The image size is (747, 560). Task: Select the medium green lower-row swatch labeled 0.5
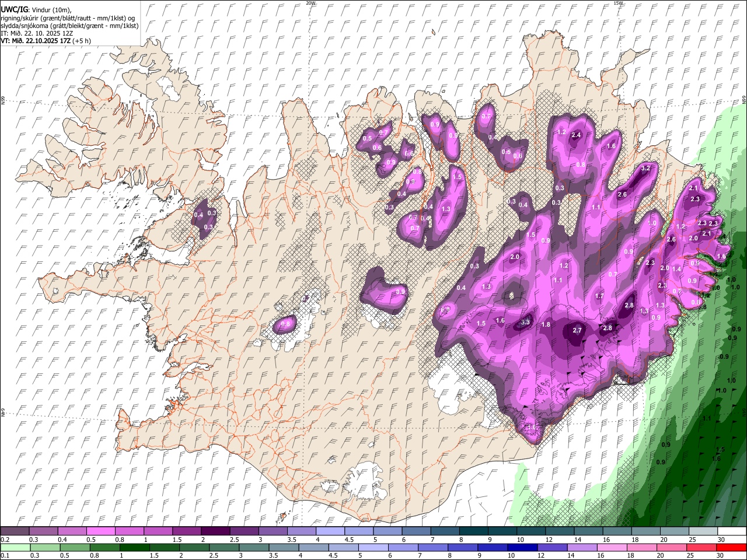(75, 548)
